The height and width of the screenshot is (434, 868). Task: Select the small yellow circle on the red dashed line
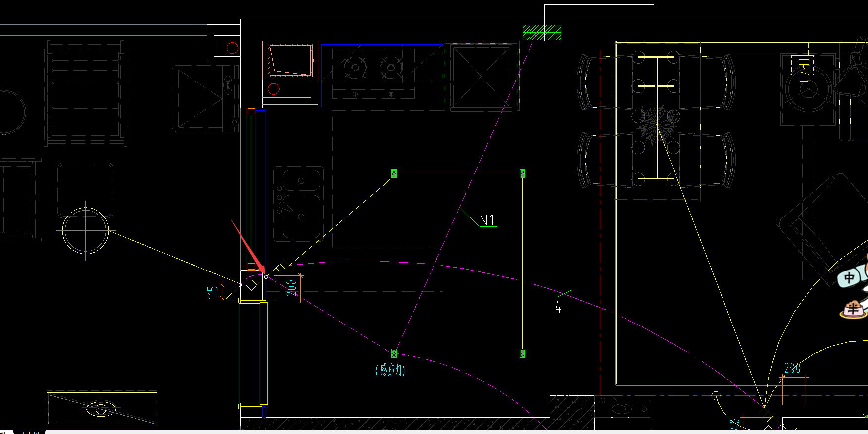pos(716,395)
